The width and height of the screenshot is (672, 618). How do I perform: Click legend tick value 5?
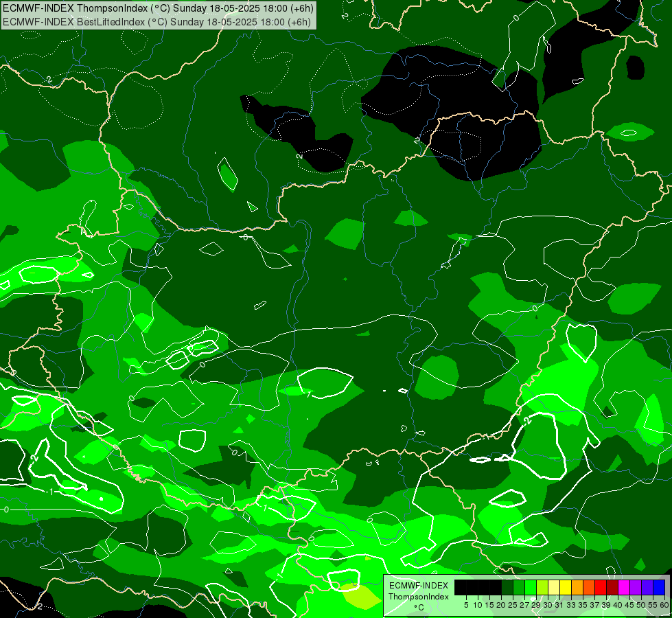pos(466,605)
